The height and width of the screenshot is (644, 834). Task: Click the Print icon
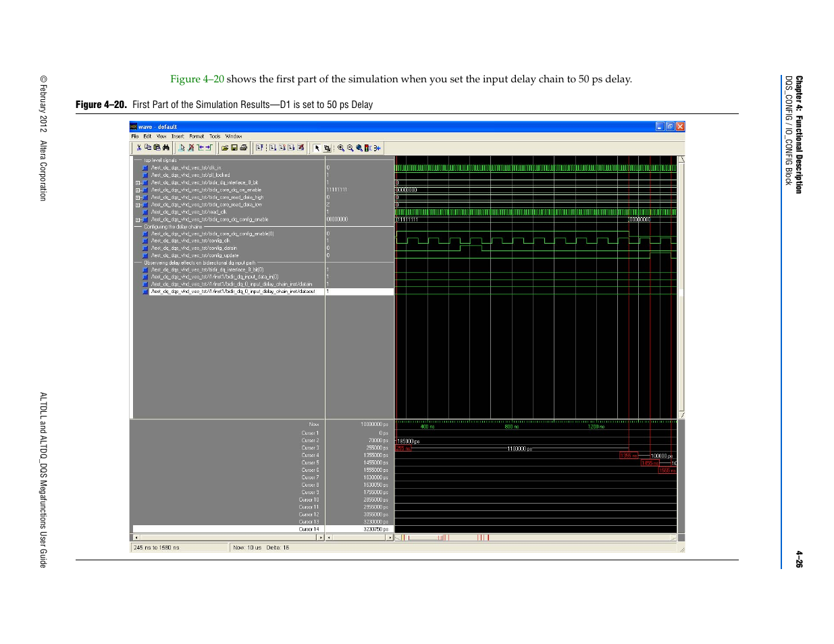243,148
